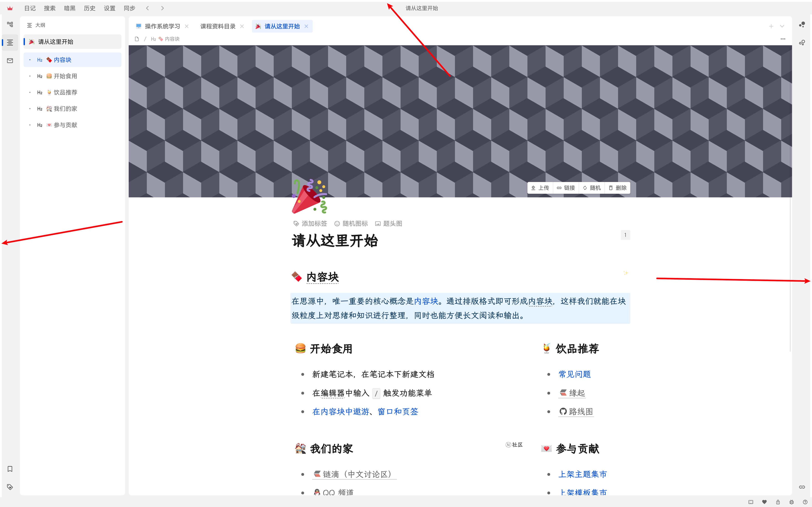This screenshot has width=812, height=507.
Task: Click the link icon at bottom right
Action: pos(802,487)
